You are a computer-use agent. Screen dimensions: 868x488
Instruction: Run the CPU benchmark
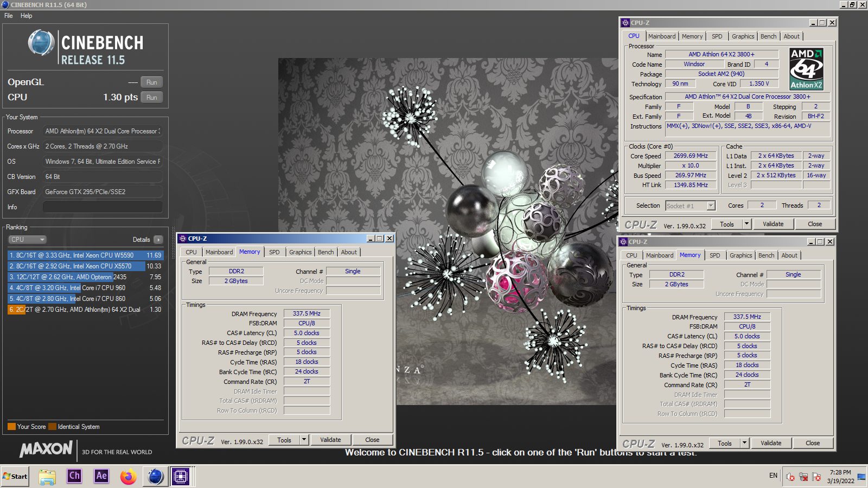coord(152,98)
